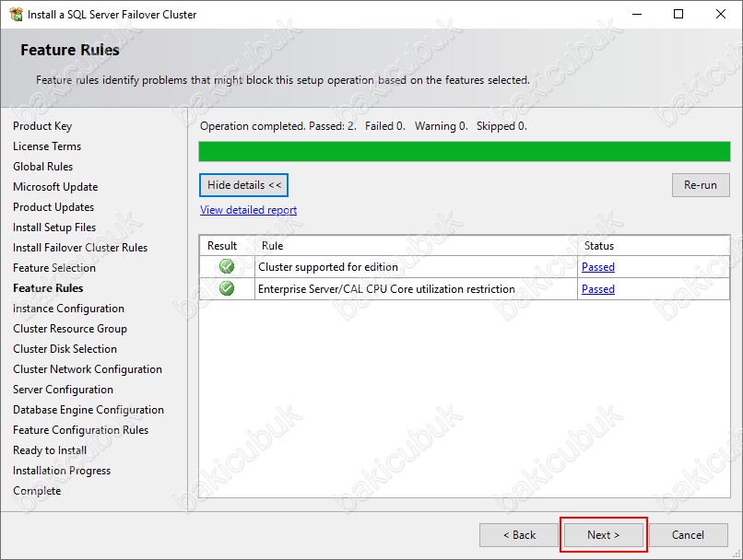
Task: Minimize the setup window
Action: pyautogui.click(x=637, y=14)
